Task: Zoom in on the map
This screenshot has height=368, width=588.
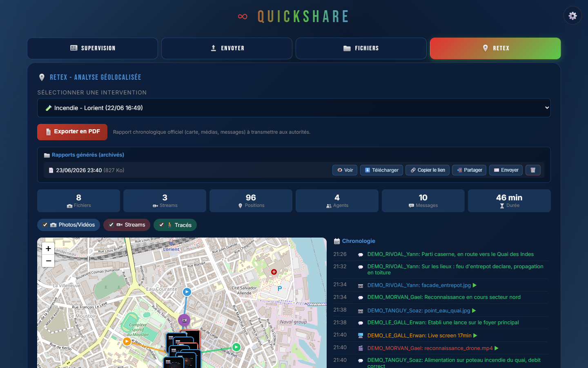Action: point(48,249)
